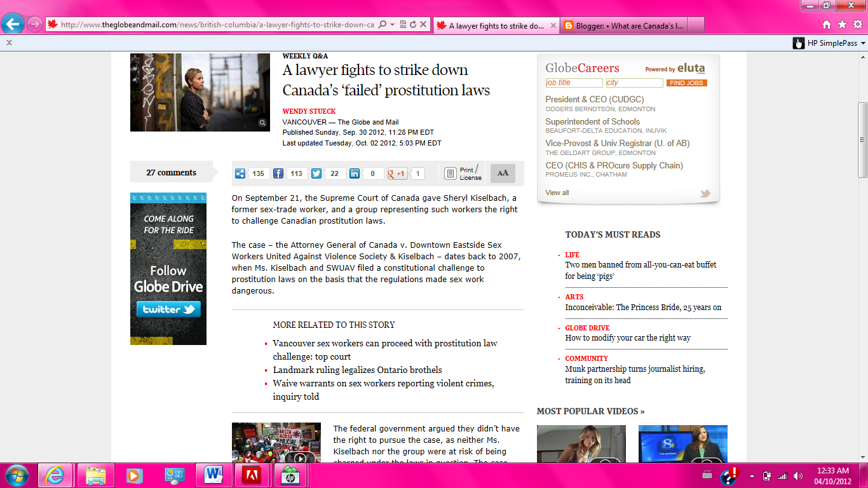Open 'How to modify your car the right way'
Image resolution: width=868 pixels, height=488 pixels.
[x=628, y=338]
